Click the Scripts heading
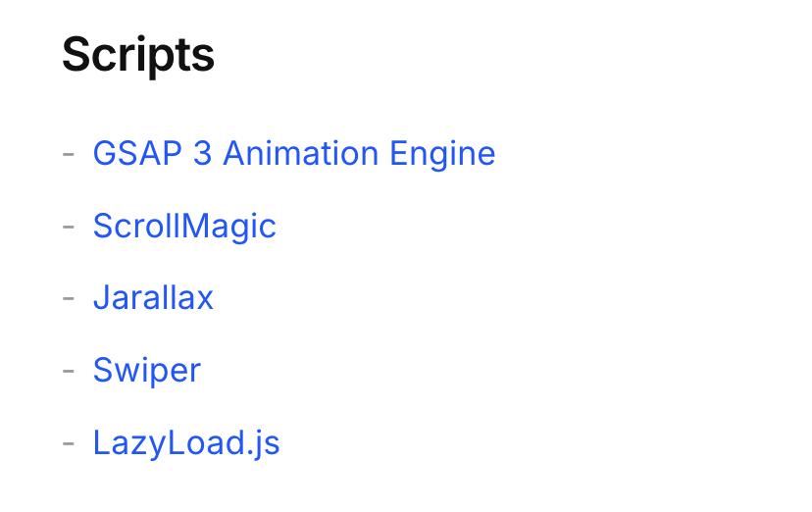 click(x=138, y=55)
